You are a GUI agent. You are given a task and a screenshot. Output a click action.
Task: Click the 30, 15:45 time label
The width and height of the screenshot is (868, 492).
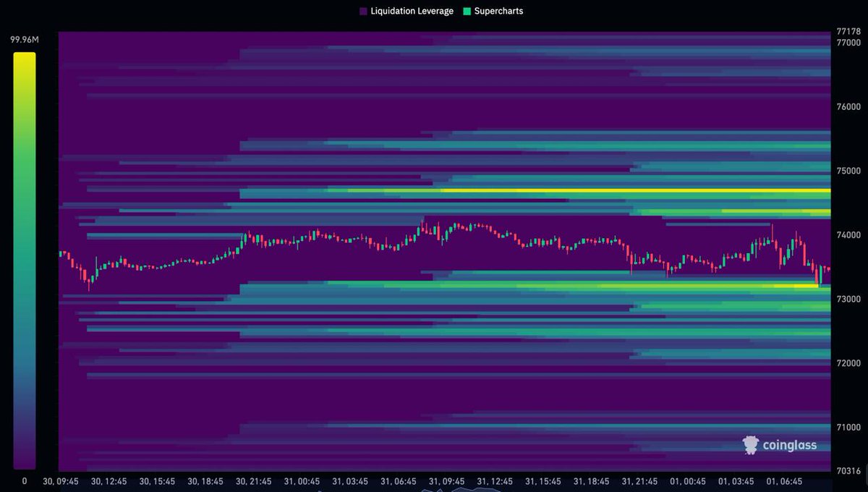click(x=158, y=481)
